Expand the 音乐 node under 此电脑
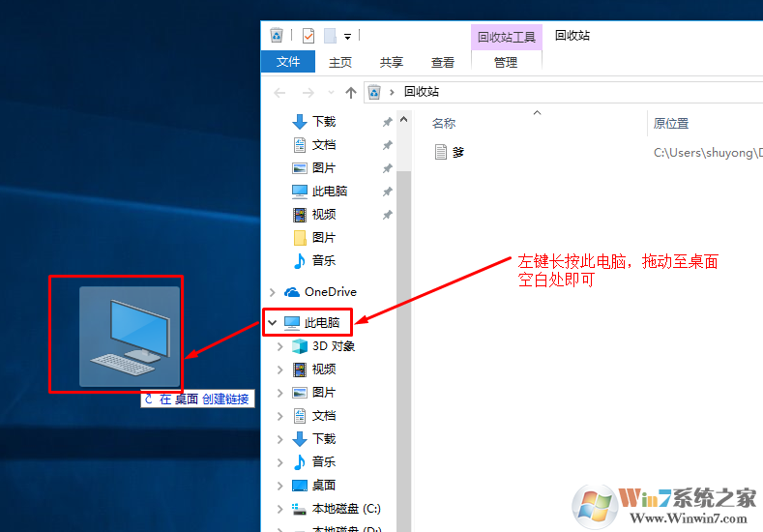The width and height of the screenshot is (763, 532). (279, 462)
